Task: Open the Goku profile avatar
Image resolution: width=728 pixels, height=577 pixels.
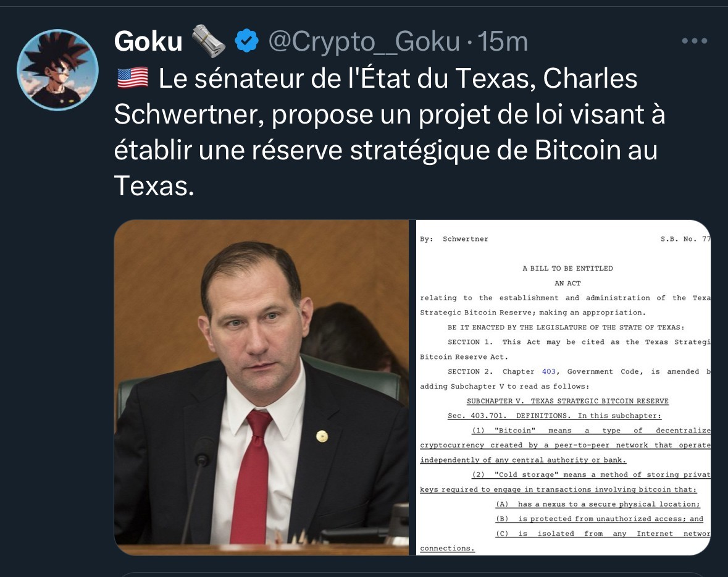Action: (57, 70)
